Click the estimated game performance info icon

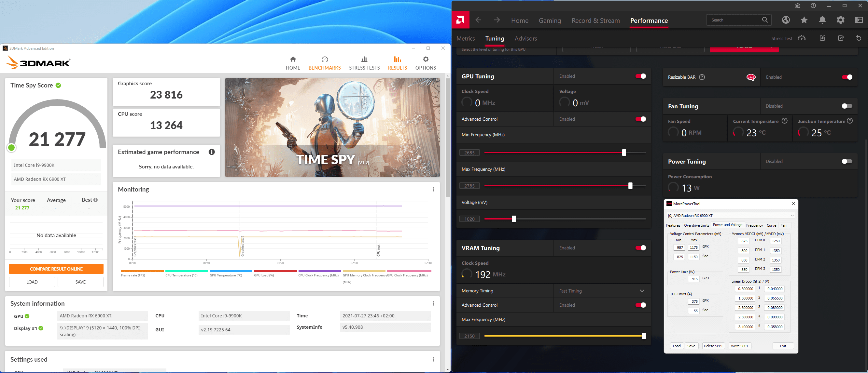(212, 152)
